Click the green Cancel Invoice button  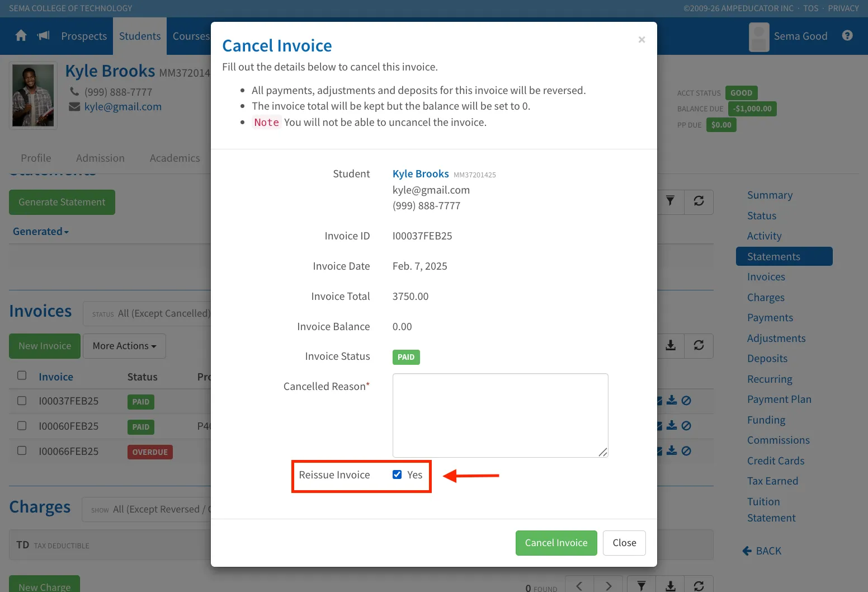pos(556,543)
